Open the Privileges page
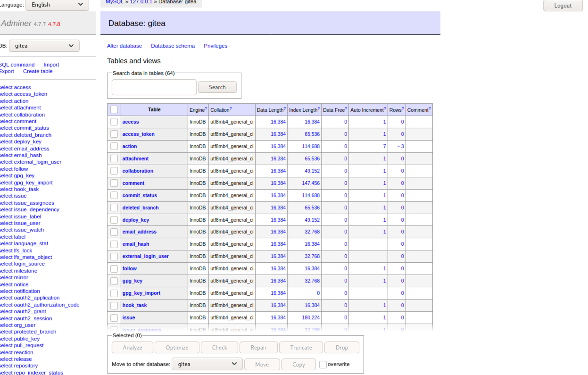Viewport: 588px width, 375px height. (215, 46)
